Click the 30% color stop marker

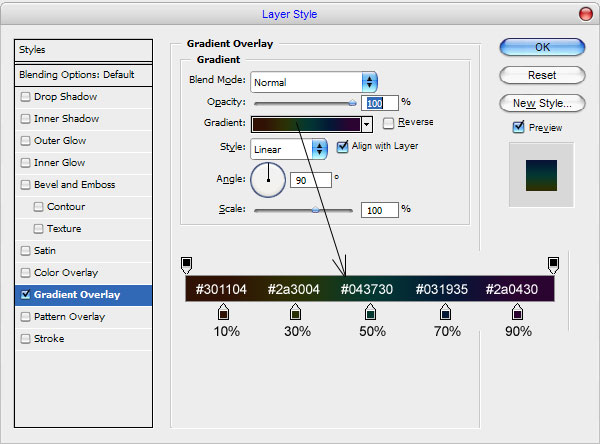tap(295, 312)
